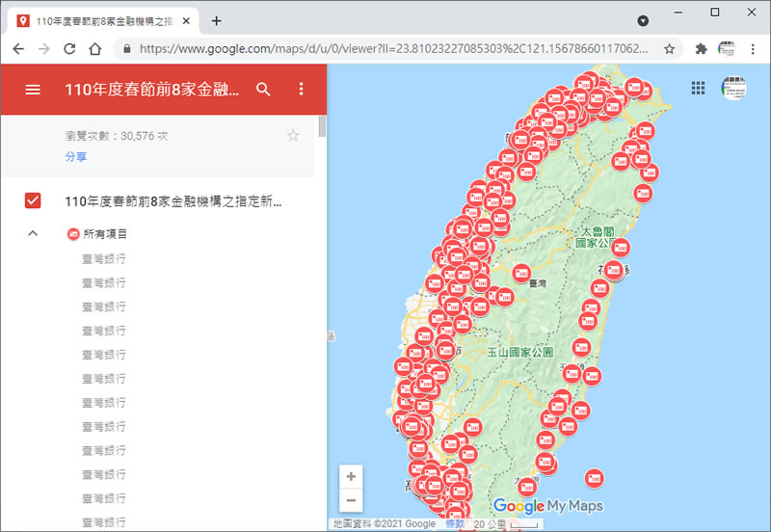The height and width of the screenshot is (532, 771).
Task: Click the lock icon in the address bar
Action: (x=127, y=49)
